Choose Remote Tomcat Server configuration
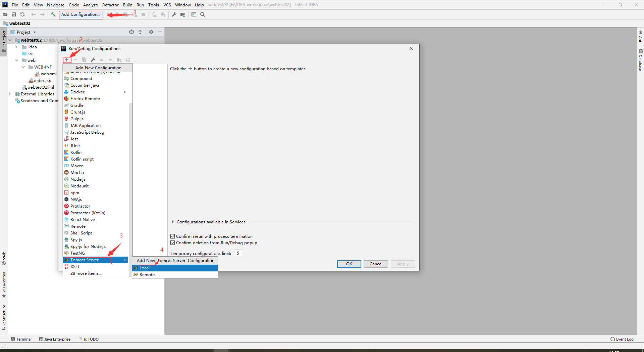The image size is (644, 352). pos(175,274)
